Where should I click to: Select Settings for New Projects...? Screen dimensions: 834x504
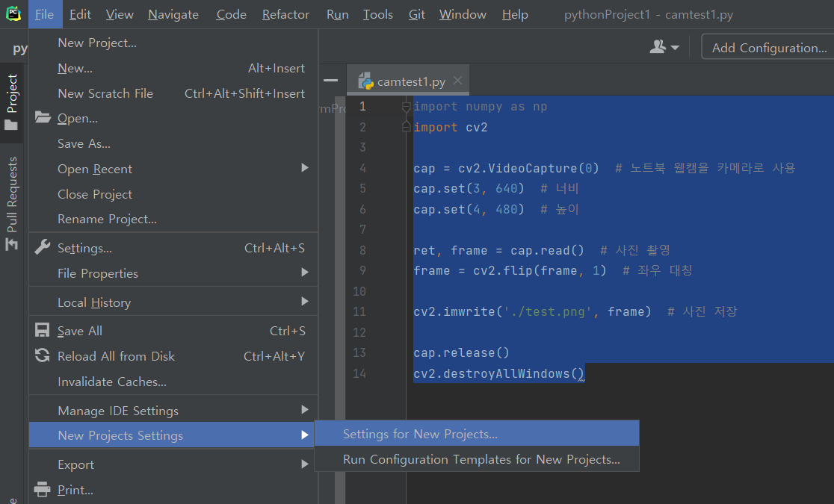tap(477, 434)
